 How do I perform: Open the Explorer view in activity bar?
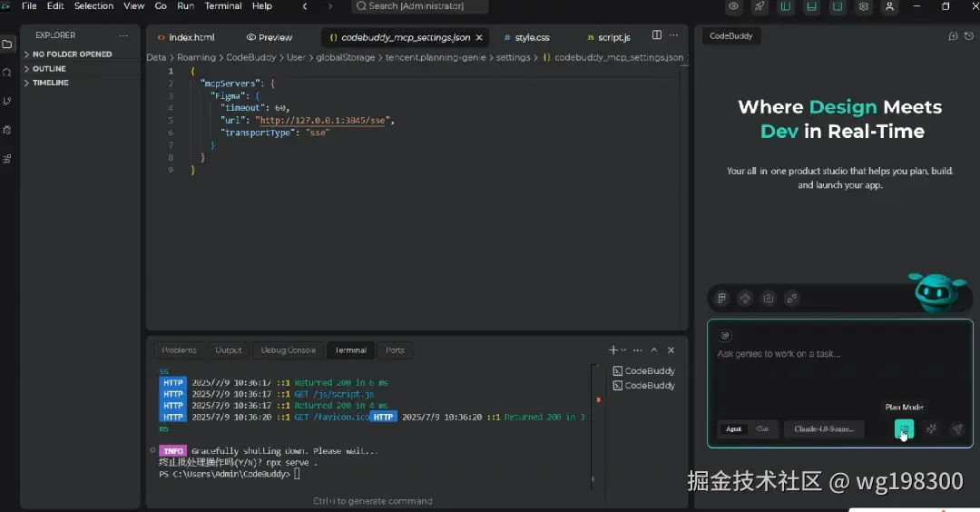click(7, 44)
